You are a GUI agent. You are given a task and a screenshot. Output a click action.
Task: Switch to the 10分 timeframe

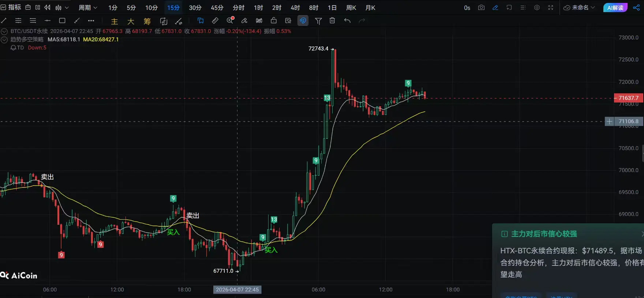click(x=151, y=8)
